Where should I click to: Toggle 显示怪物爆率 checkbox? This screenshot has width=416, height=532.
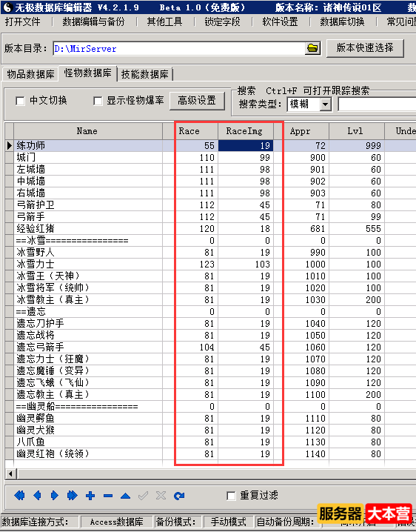98,101
